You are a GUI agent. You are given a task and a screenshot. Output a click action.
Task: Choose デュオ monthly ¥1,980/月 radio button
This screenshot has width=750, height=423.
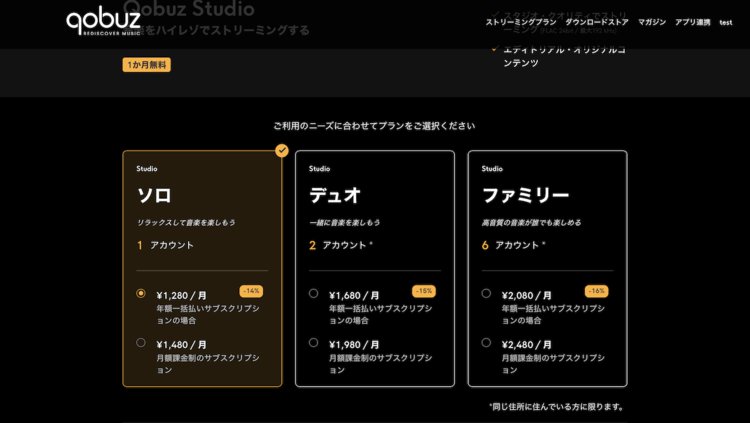point(314,343)
